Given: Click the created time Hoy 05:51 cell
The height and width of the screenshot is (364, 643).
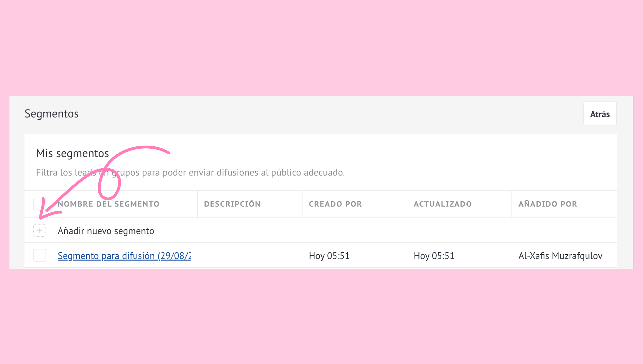Looking at the screenshot, I should (x=329, y=256).
